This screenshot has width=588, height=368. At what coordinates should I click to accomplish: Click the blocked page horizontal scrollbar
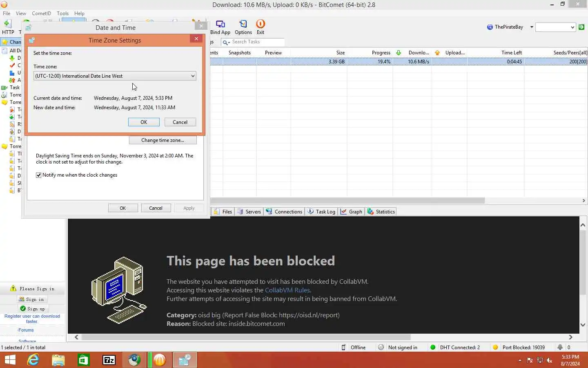pyautogui.click(x=246, y=337)
